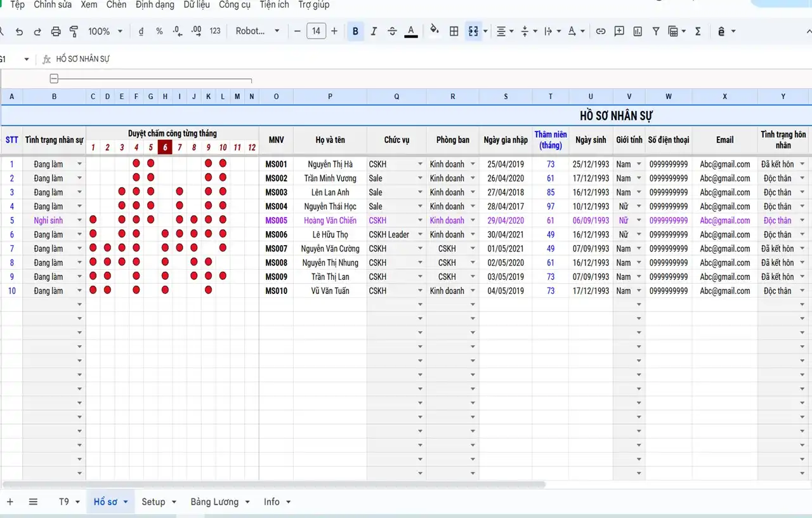This screenshot has width=812, height=518.
Task: Click the add new sheet plus button
Action: coord(10,501)
